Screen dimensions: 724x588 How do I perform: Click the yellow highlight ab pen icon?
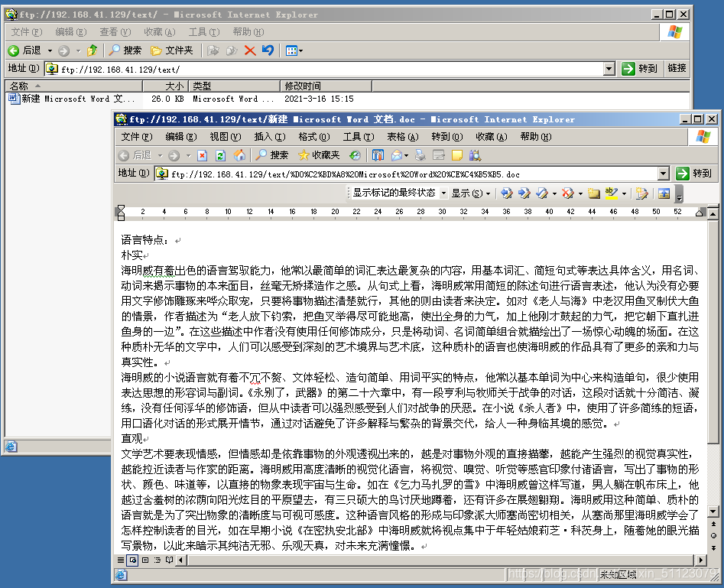pyautogui.click(x=612, y=193)
